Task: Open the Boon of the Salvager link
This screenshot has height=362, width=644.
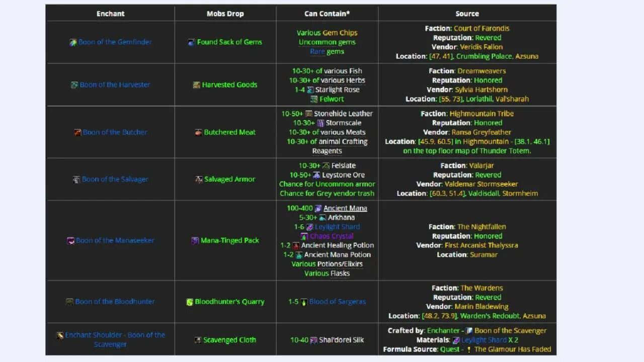Action: pyautogui.click(x=115, y=179)
